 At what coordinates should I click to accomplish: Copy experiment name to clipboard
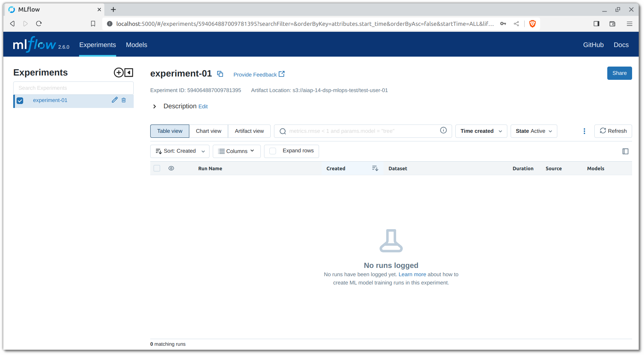[220, 74]
